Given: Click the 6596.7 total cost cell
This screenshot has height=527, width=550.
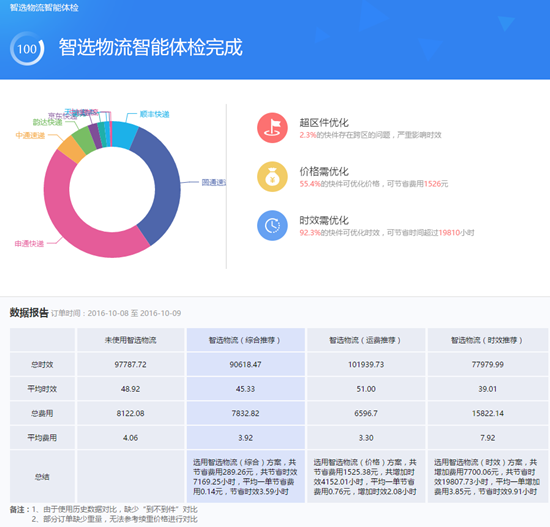Looking at the screenshot, I should pos(366,413).
